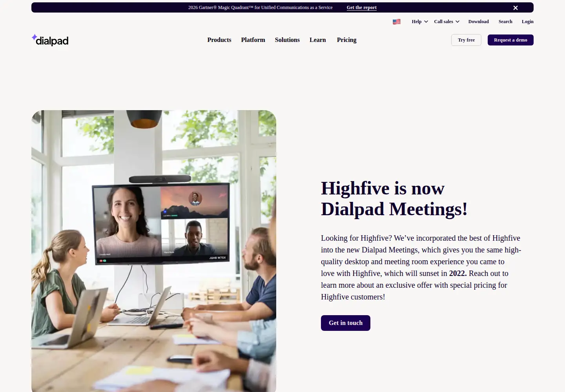Screen dimensions: 565x392
Task: Click the heading Highfive is now Dialpad Meetings!
Action: tap(394, 198)
